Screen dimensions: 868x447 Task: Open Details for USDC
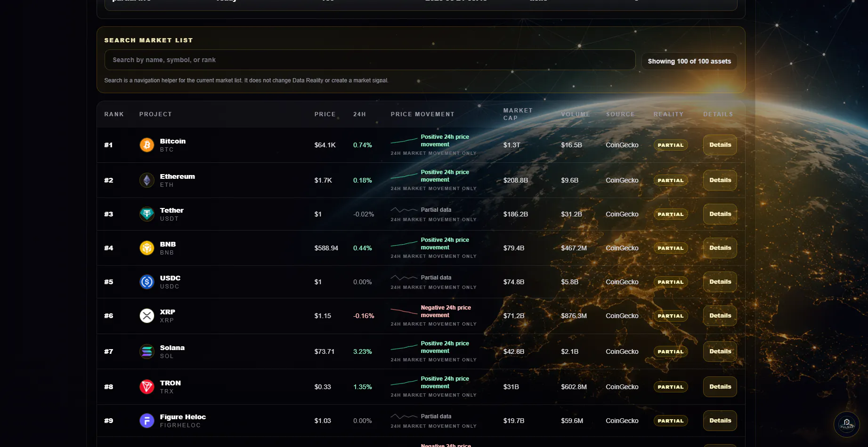point(720,282)
